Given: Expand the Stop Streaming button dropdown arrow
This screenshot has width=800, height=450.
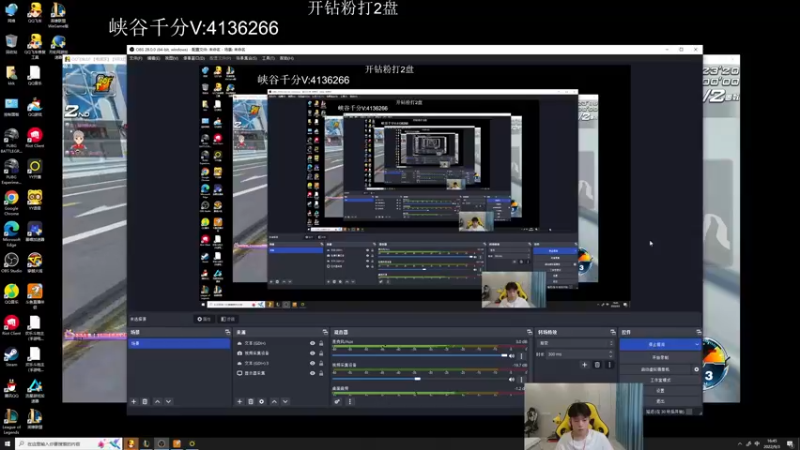Looking at the screenshot, I should [697, 345].
